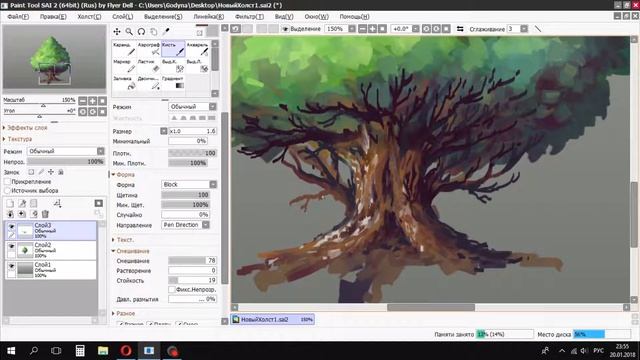Open the 150% zoom dropdown in canvas toolbar
Viewport: 640px width, 360px height.
pyautogui.click(x=352, y=29)
